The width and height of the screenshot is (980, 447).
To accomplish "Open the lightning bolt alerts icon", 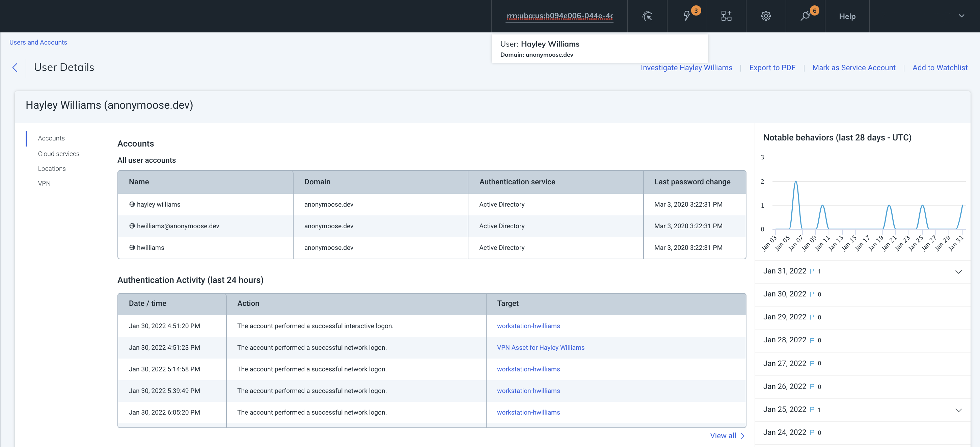I will coord(687,16).
